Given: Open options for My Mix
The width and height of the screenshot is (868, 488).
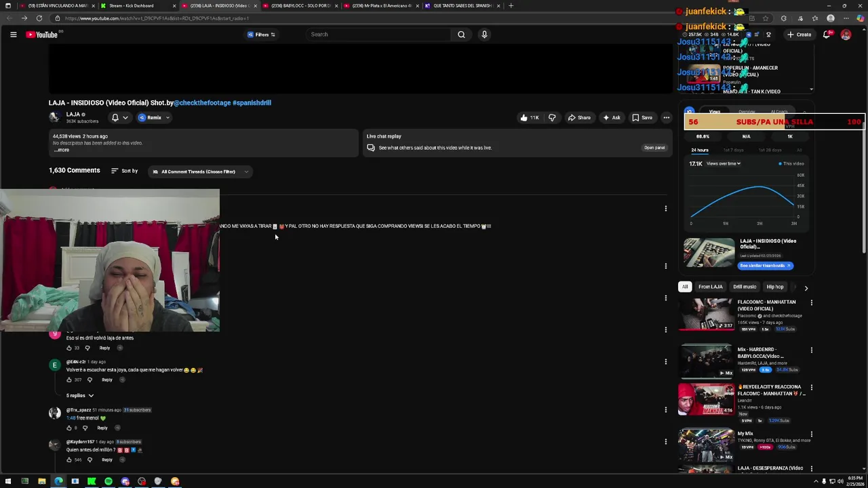Looking at the screenshot, I should click(x=812, y=434).
